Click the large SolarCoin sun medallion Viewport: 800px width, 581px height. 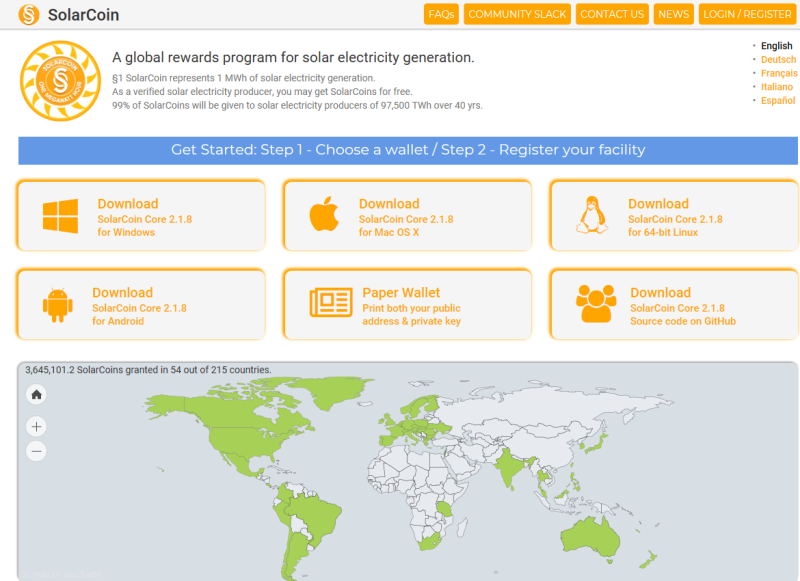[60, 81]
